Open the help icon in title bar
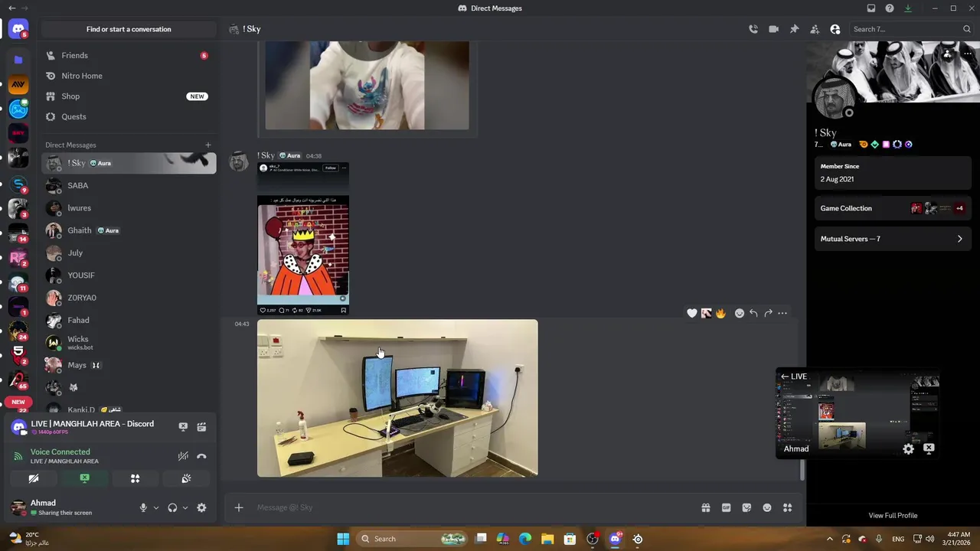The height and width of the screenshot is (551, 980). pyautogui.click(x=890, y=8)
